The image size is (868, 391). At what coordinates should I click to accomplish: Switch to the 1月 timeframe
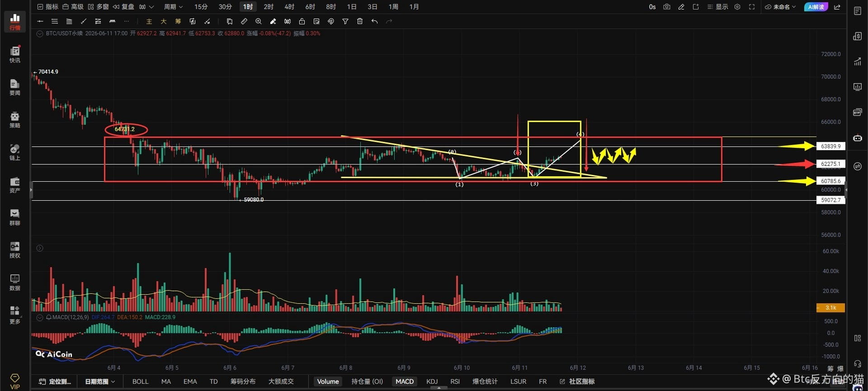click(414, 7)
